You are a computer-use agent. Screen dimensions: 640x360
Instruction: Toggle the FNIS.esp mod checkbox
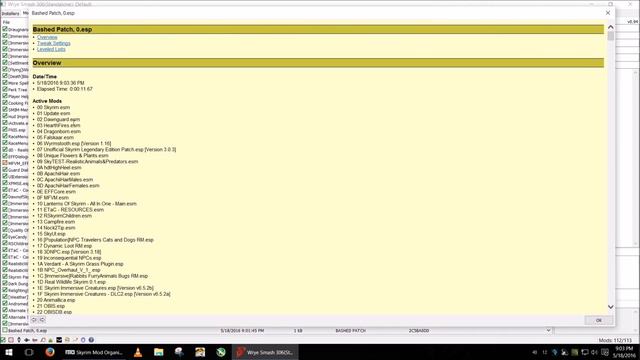point(5,130)
